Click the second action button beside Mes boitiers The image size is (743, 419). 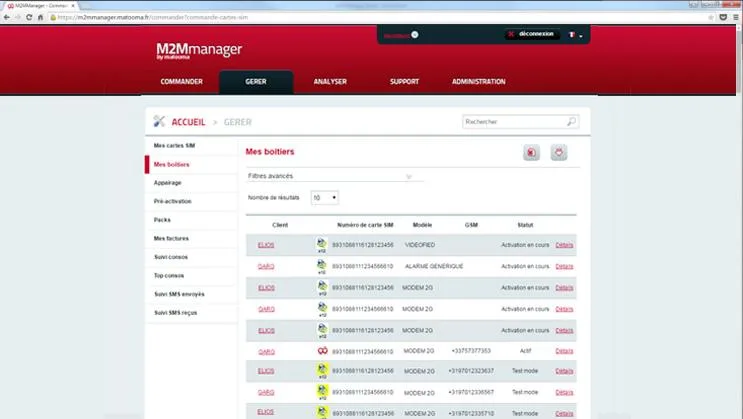click(x=559, y=153)
